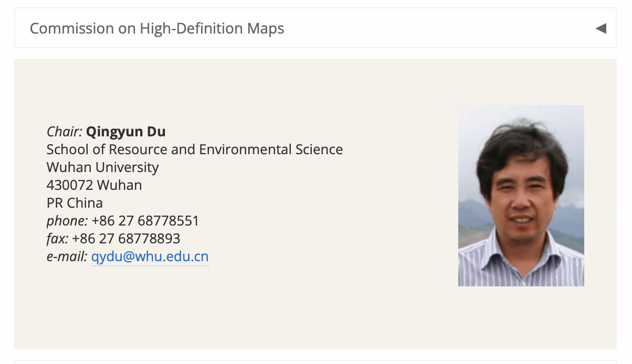Click School of Resource and Environmental Science
Image resolution: width=632 pixels, height=364 pixels.
click(194, 149)
